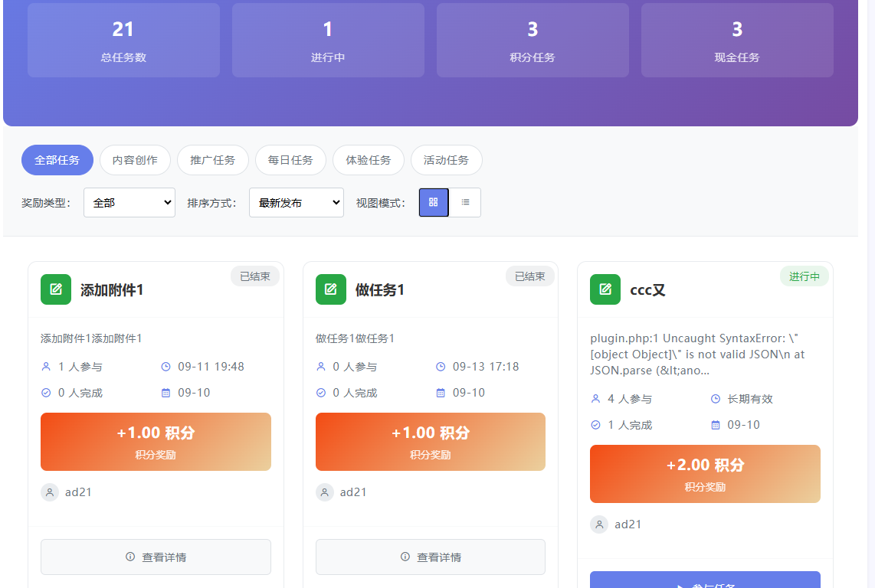Click the 参与任务 button on ccc又 card
Viewport: 875px width, 588px height.
click(704, 582)
